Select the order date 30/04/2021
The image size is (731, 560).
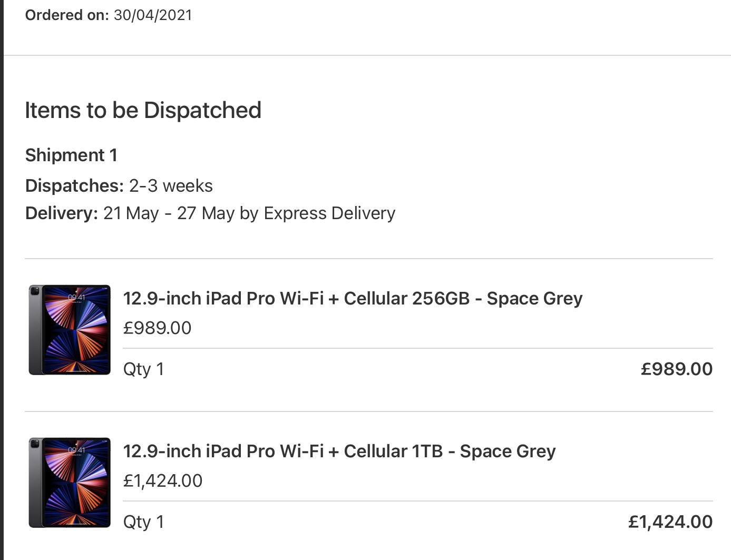153,15
